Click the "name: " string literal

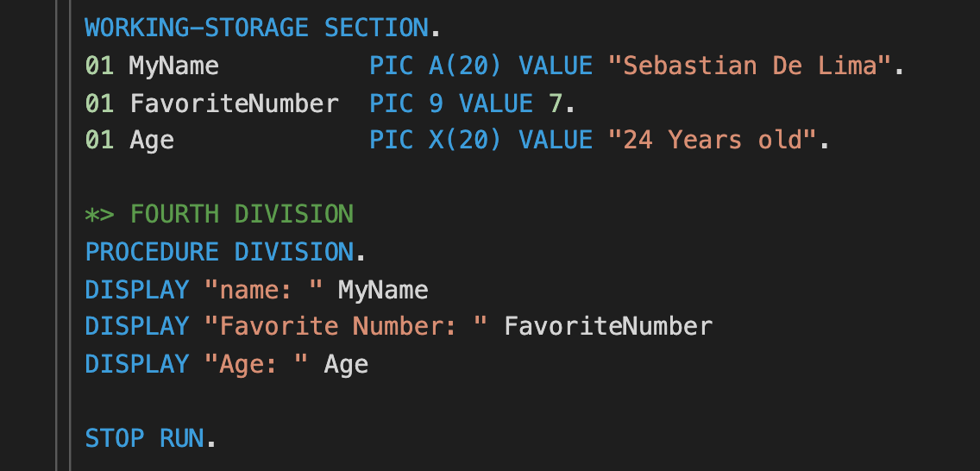click(x=264, y=290)
